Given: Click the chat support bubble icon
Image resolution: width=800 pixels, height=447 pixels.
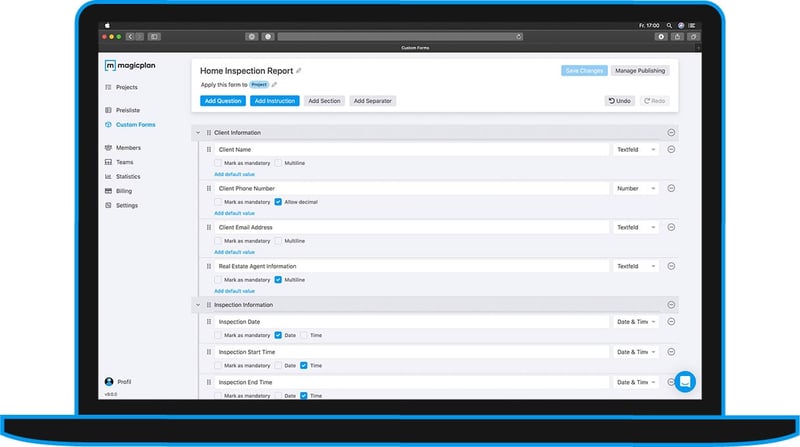Looking at the screenshot, I should 685,382.
